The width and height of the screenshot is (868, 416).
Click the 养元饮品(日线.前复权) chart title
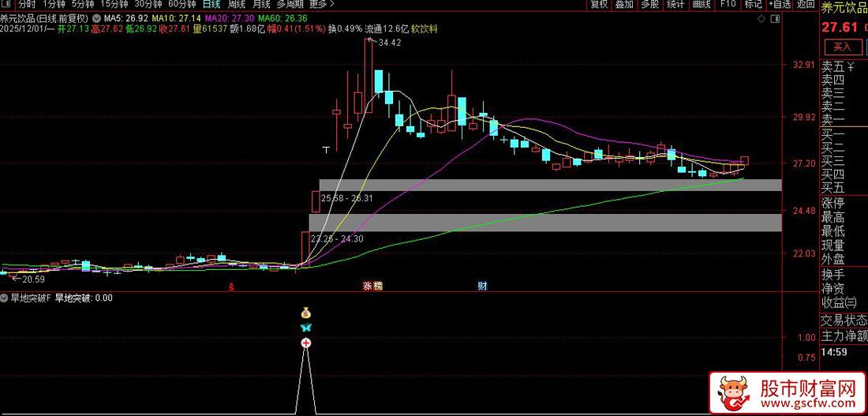coord(43,18)
